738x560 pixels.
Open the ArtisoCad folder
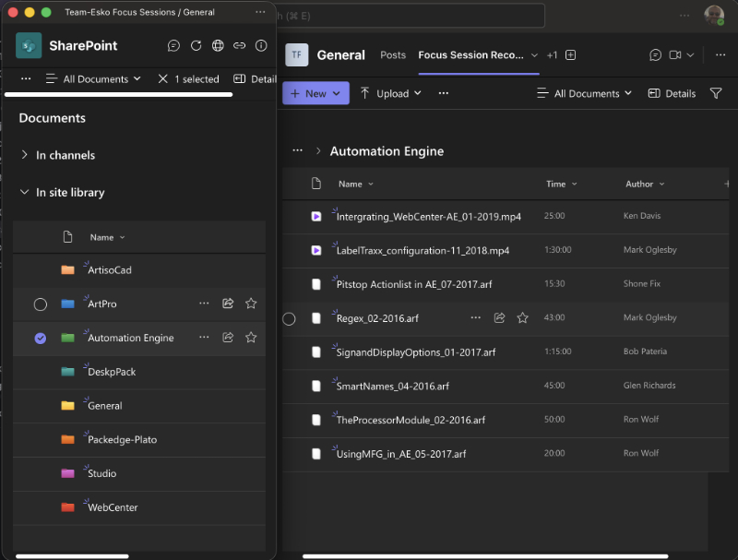110,270
